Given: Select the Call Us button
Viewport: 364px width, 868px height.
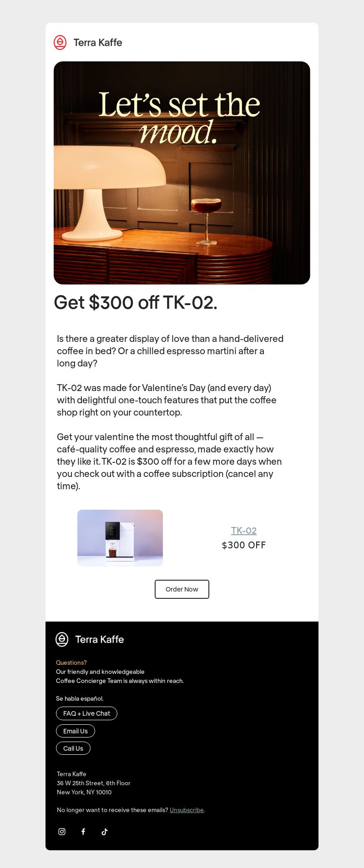Looking at the screenshot, I should pyautogui.click(x=73, y=748).
